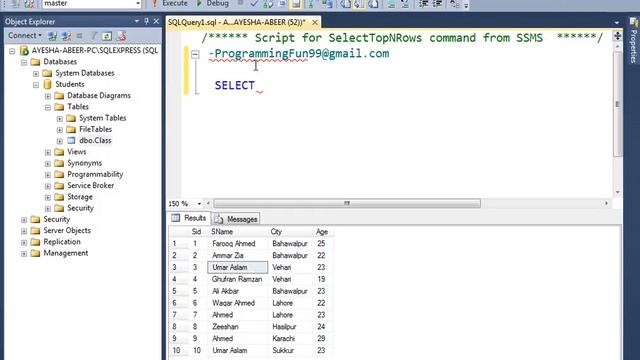Click the Connect Object Explorer icon

[x=52, y=36]
